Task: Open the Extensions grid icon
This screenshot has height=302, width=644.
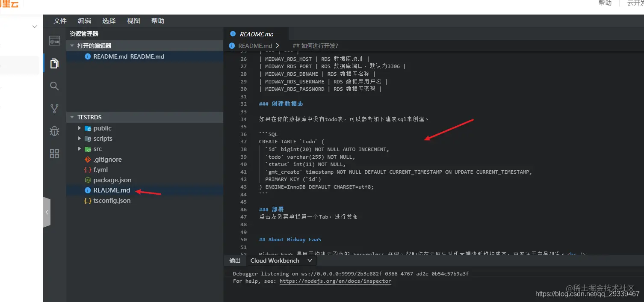Action: point(54,154)
